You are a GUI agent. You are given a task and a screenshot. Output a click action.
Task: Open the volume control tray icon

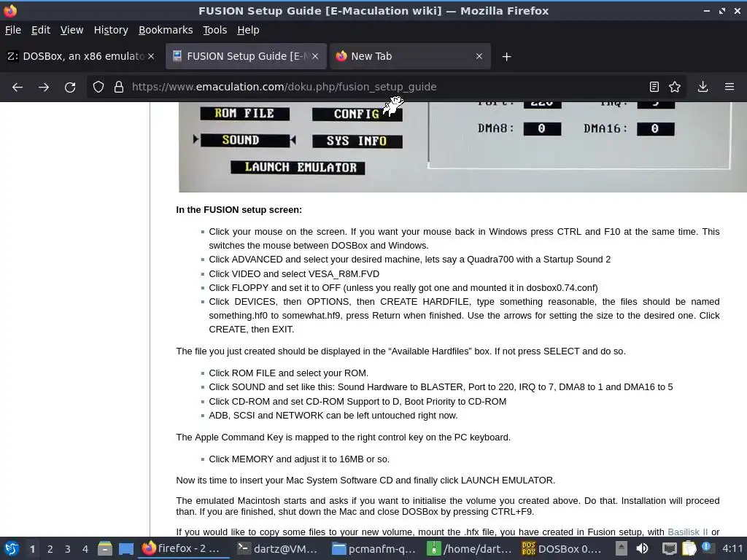642,549
